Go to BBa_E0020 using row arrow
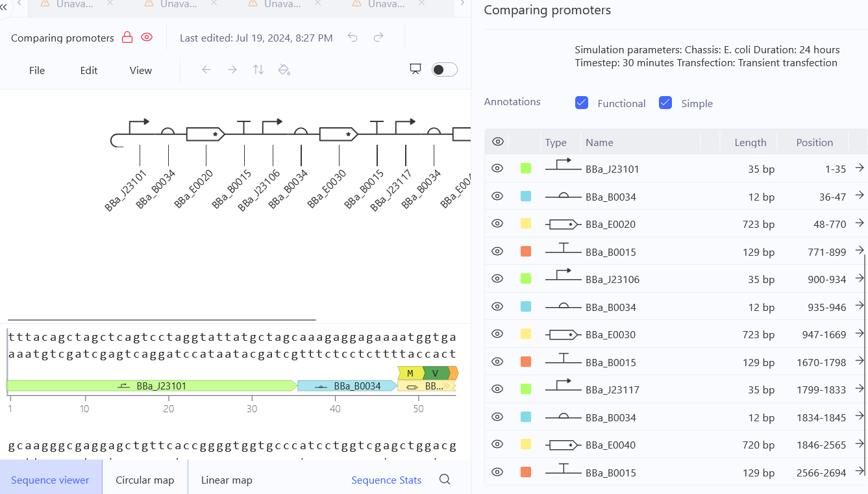The width and height of the screenshot is (868, 494). 860,223
